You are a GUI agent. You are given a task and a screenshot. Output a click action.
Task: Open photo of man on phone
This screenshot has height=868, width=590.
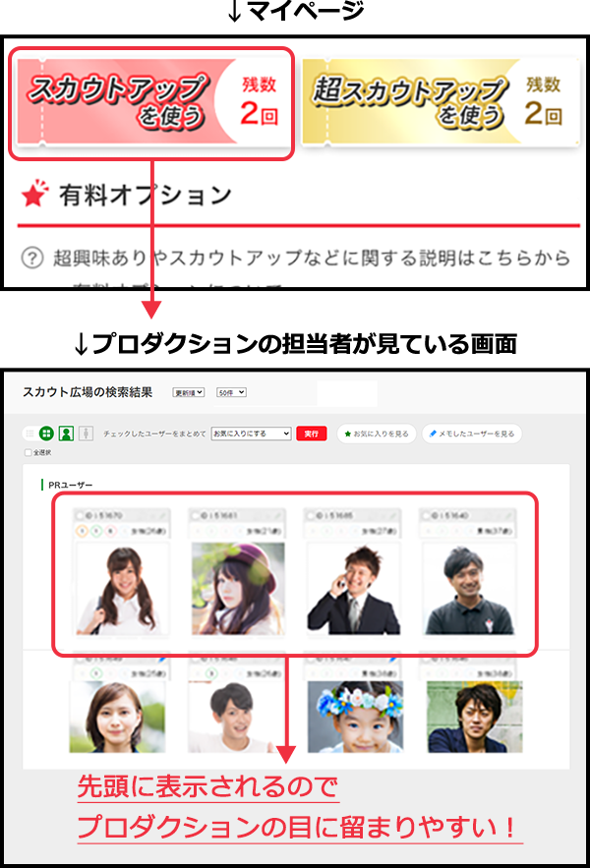(x=353, y=589)
